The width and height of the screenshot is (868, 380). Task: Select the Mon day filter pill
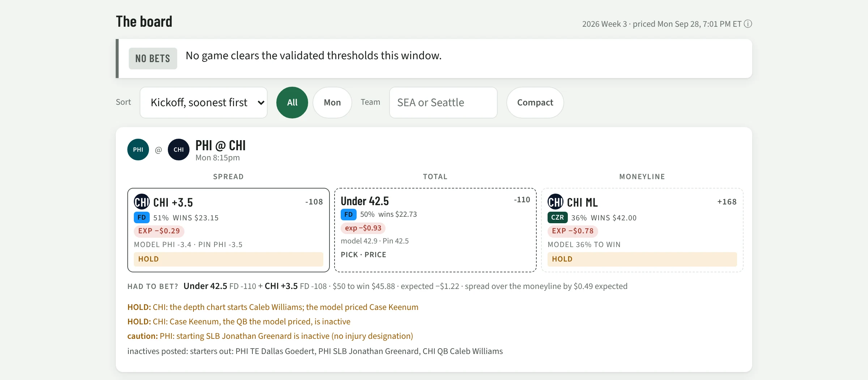pos(332,103)
